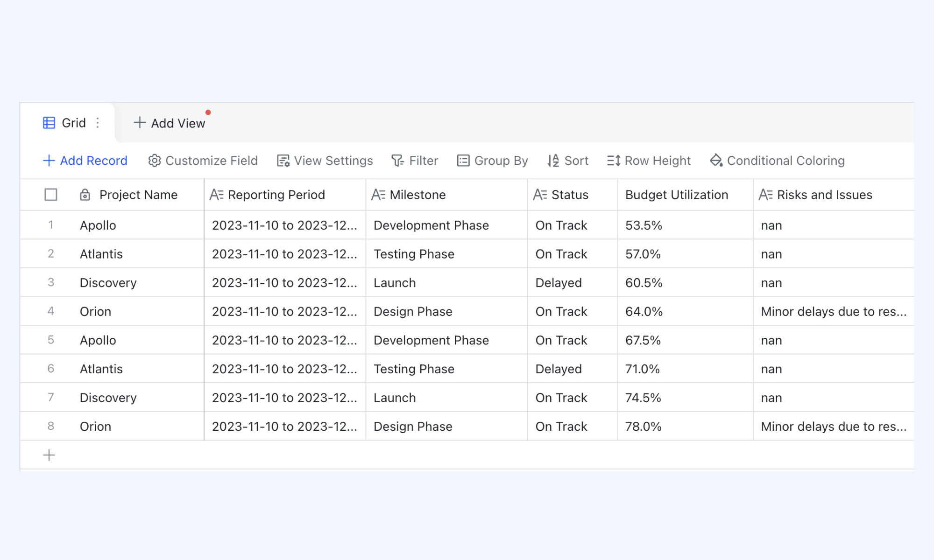
Task: Open the Row Height option
Action: click(649, 161)
